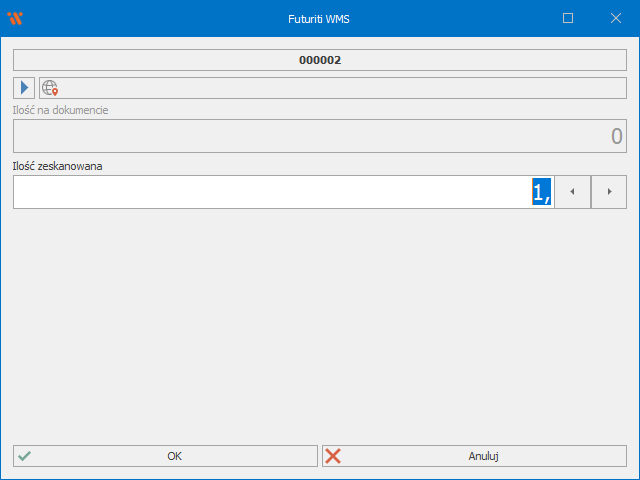Decrease scanned quantity with left arrow

point(572,192)
